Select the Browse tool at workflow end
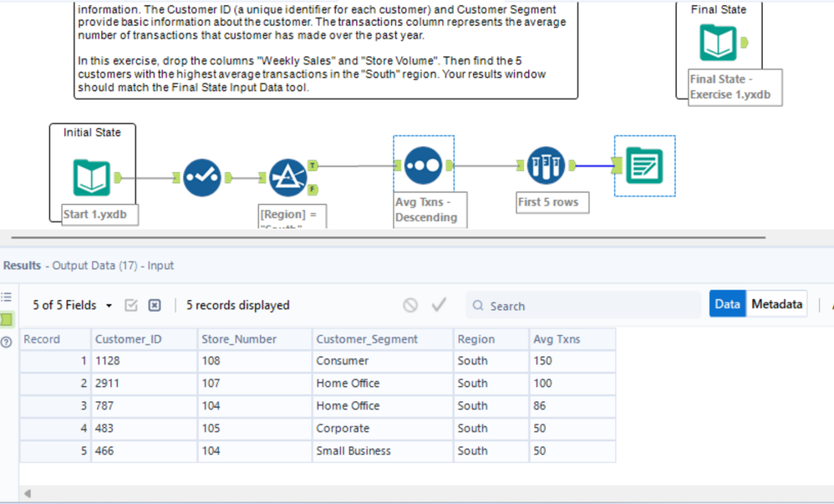Image resolution: width=834 pixels, height=504 pixels. tap(644, 165)
